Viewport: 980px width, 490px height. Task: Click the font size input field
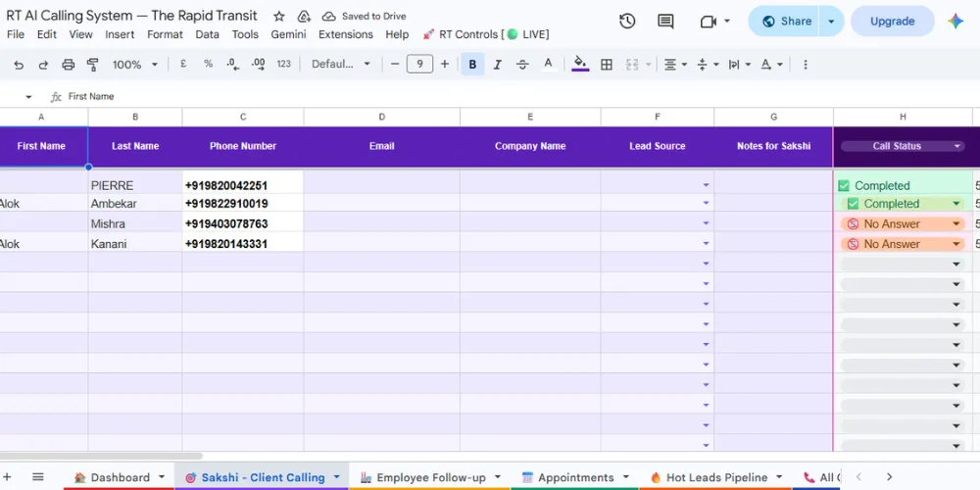(419, 64)
